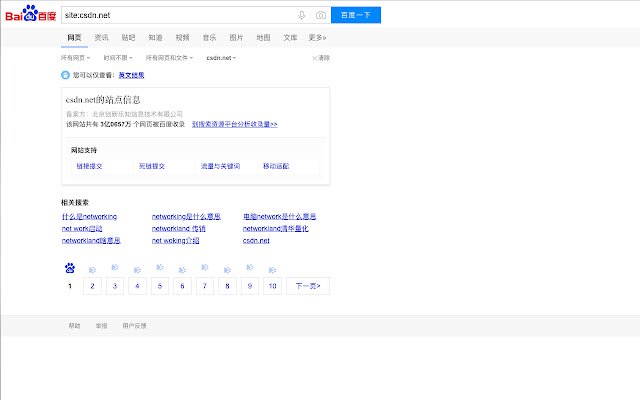Open related search networkland清华量化
Image resolution: width=640 pixels, height=400 pixels.
(x=276, y=229)
